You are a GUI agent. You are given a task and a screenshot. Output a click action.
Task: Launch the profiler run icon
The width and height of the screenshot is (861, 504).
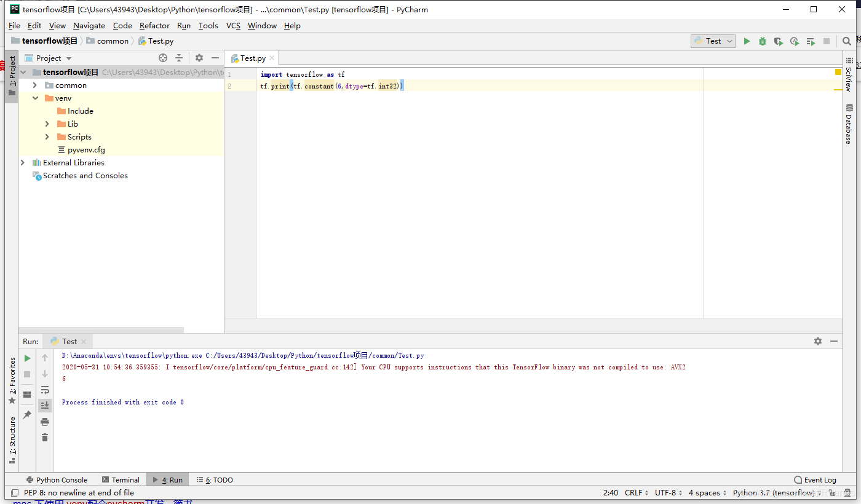pyautogui.click(x=795, y=41)
